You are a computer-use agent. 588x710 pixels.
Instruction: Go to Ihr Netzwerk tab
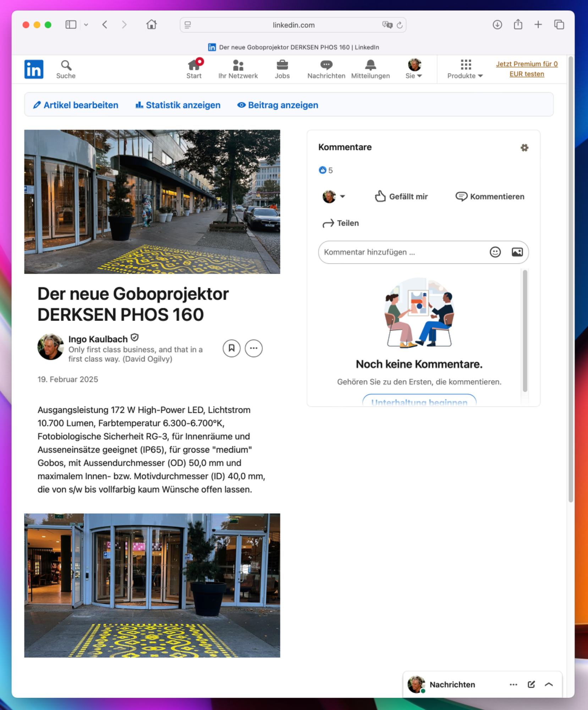[x=238, y=69]
